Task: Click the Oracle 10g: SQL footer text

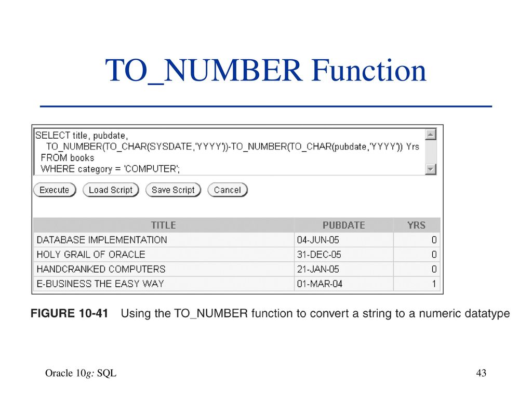Action: [x=81, y=373]
